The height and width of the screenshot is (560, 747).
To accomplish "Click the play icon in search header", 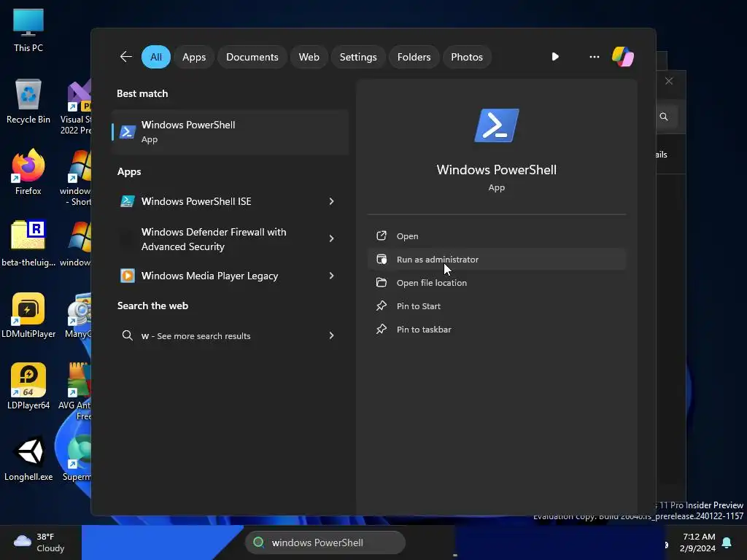I will 555,57.
